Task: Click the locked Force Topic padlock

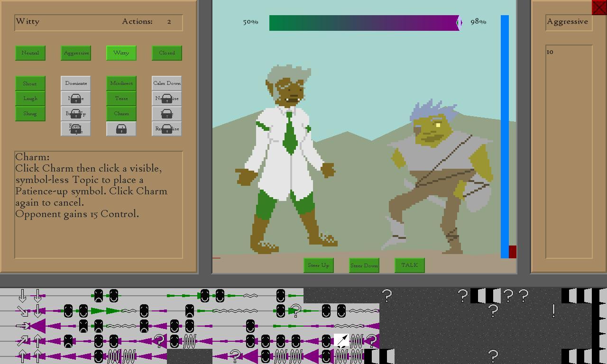Action: pos(76,129)
